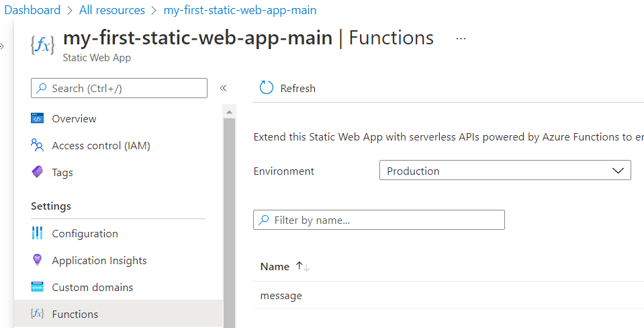Click the Overview icon in sidebar
The height and width of the screenshot is (328, 644).
coord(38,118)
